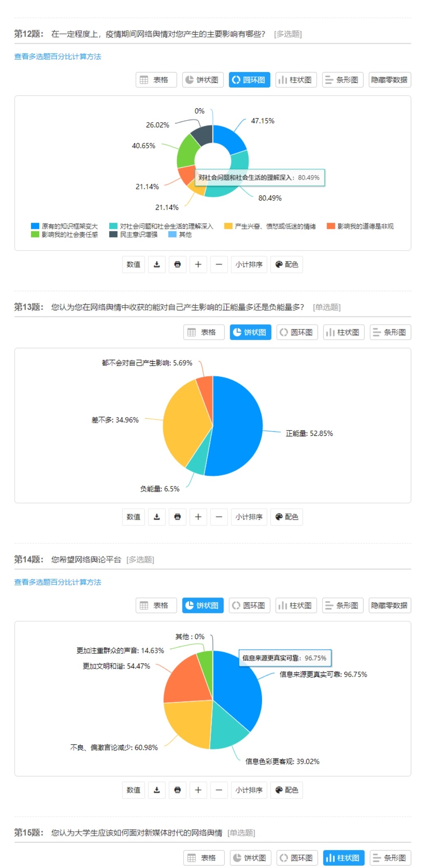Switch Question 13 to 柱状图 view
Screen dimensions: 421x868
343,332
